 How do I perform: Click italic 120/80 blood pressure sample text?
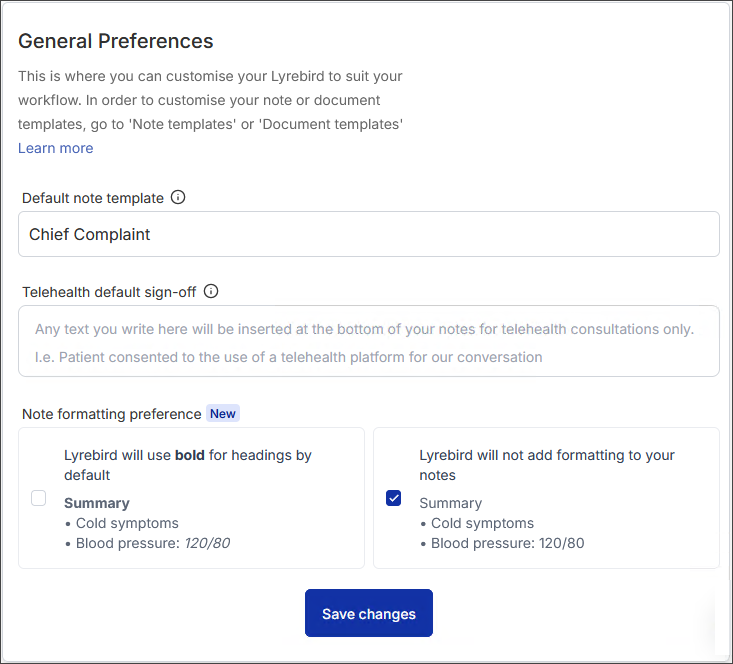(x=207, y=543)
